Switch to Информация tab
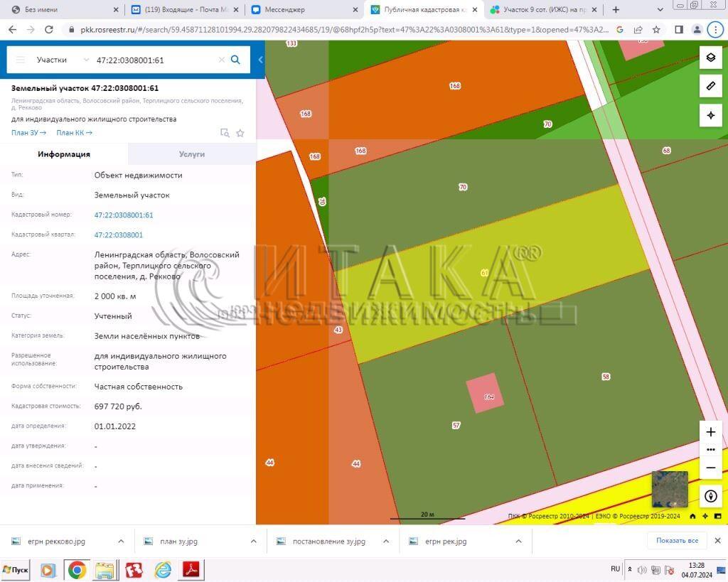 (63, 154)
